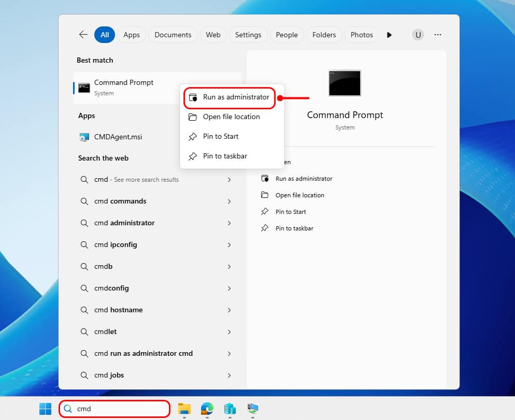Click Open file location in right pane

(x=299, y=195)
